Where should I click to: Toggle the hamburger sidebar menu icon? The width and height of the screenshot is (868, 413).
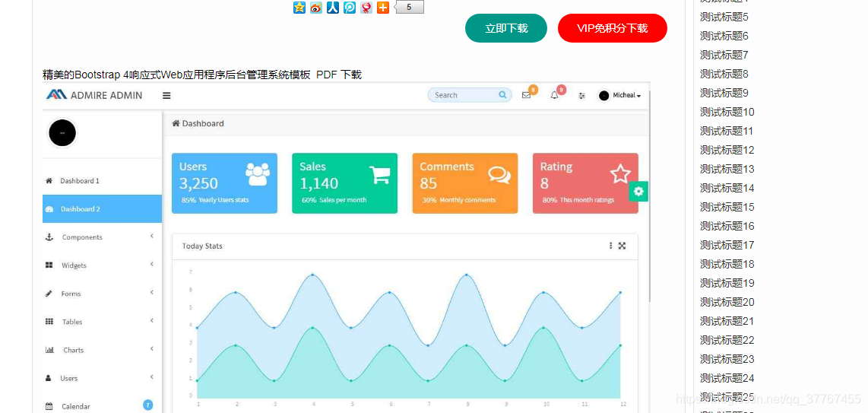[x=166, y=95]
